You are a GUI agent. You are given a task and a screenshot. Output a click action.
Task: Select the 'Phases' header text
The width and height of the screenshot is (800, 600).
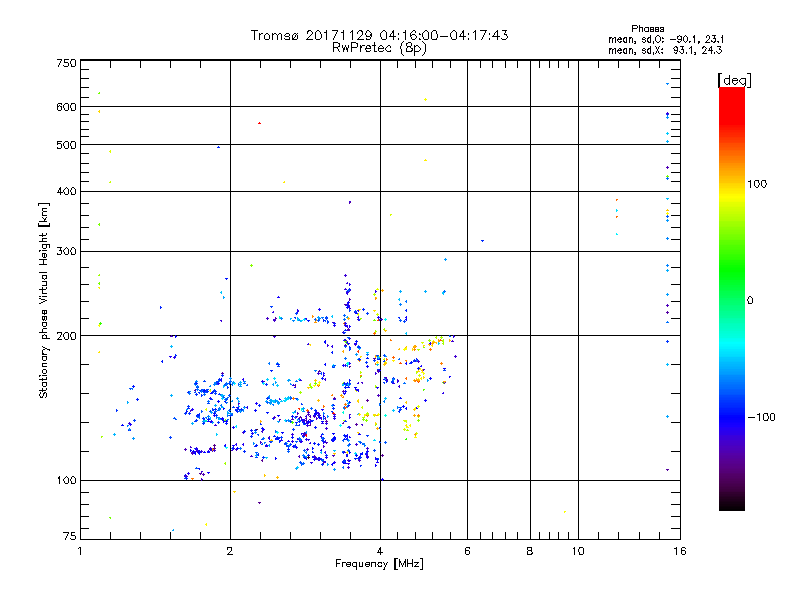(x=647, y=29)
